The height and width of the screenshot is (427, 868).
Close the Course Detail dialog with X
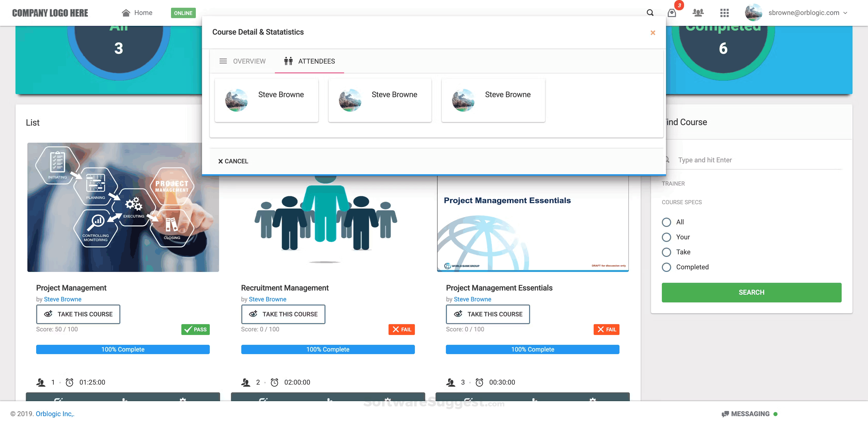point(653,33)
